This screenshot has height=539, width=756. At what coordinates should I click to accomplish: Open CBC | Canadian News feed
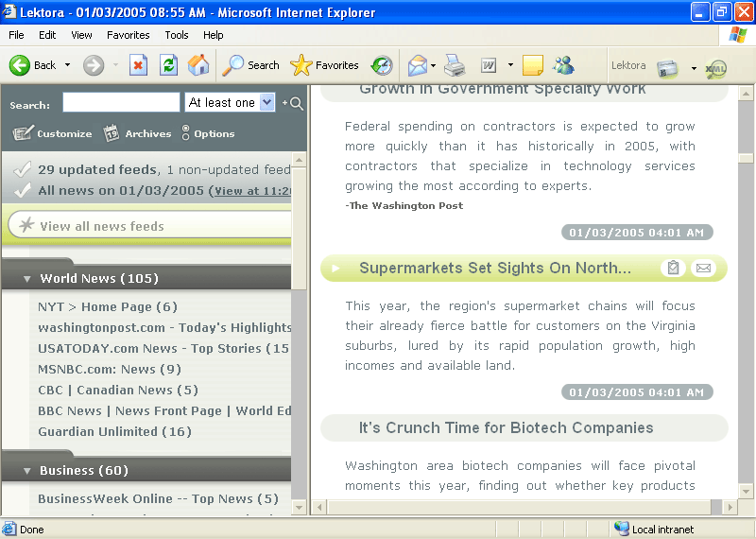(118, 390)
